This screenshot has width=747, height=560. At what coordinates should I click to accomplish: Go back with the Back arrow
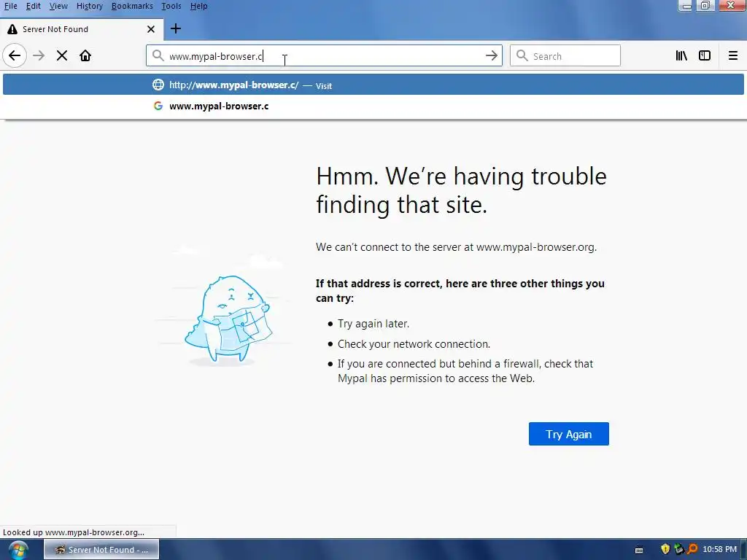point(15,55)
